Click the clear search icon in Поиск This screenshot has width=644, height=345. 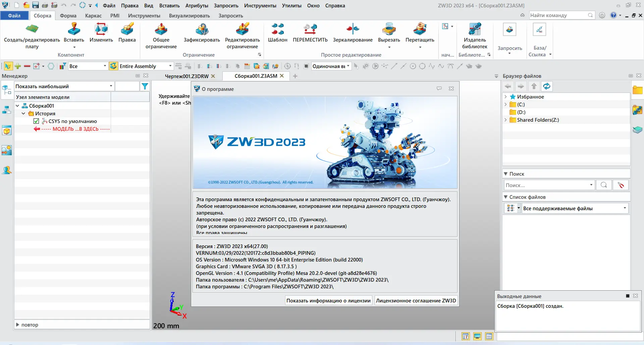click(x=621, y=185)
